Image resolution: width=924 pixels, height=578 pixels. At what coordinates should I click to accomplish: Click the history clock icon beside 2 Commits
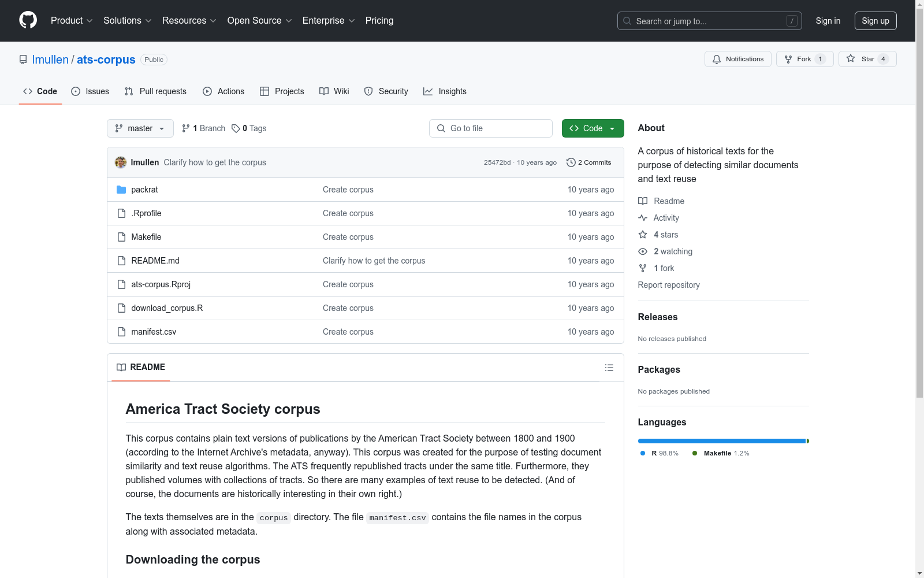coord(571,162)
